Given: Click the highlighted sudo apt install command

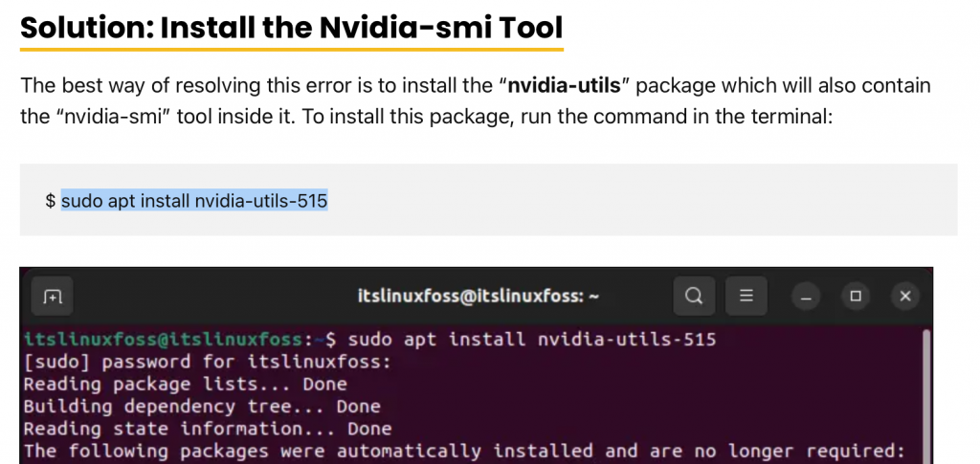Looking at the screenshot, I should (194, 201).
